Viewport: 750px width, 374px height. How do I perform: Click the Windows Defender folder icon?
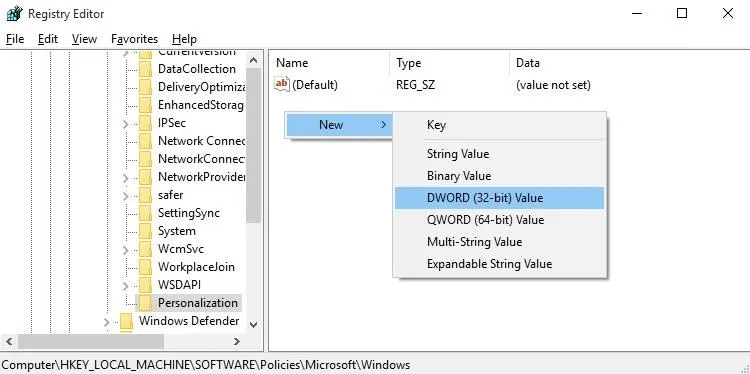[x=126, y=320]
